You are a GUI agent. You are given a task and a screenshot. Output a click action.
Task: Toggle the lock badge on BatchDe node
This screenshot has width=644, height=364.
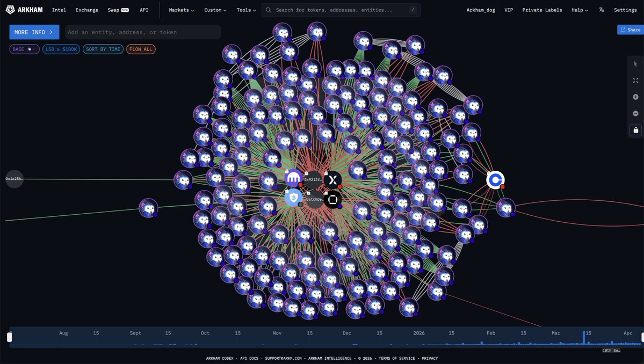click(x=308, y=193)
